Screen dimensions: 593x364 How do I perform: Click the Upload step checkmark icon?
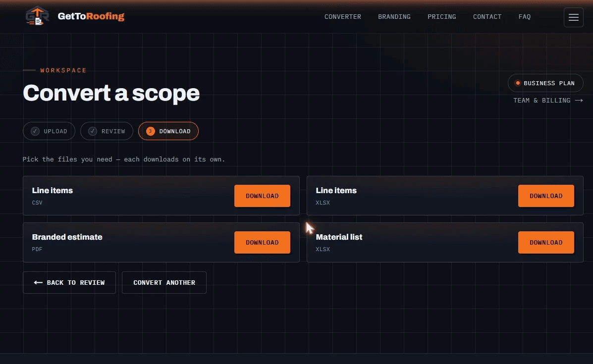[35, 131]
